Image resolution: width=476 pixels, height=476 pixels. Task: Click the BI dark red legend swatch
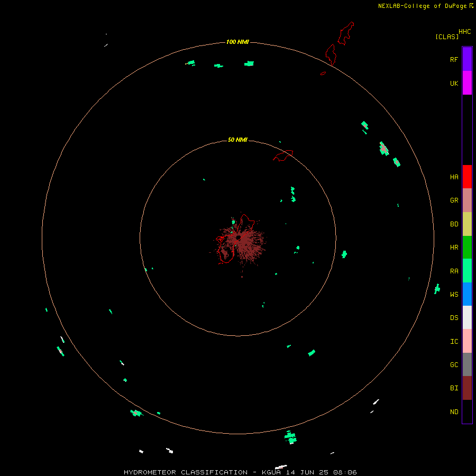pos(467,388)
